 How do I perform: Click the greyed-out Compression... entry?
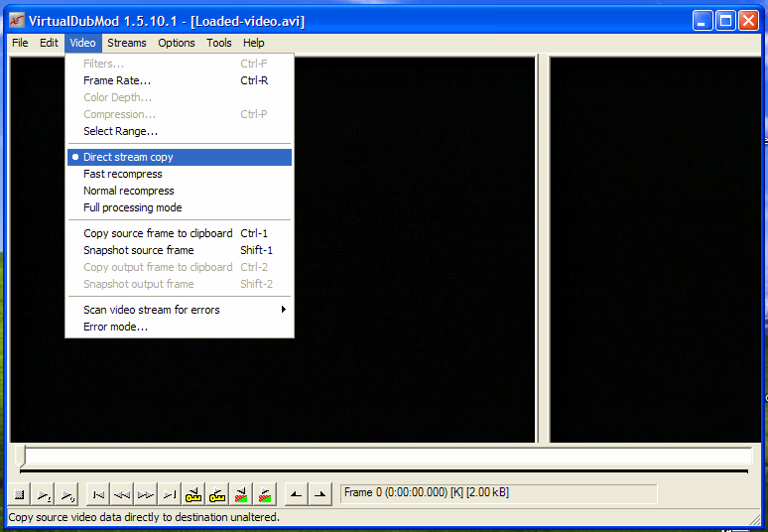point(180,114)
